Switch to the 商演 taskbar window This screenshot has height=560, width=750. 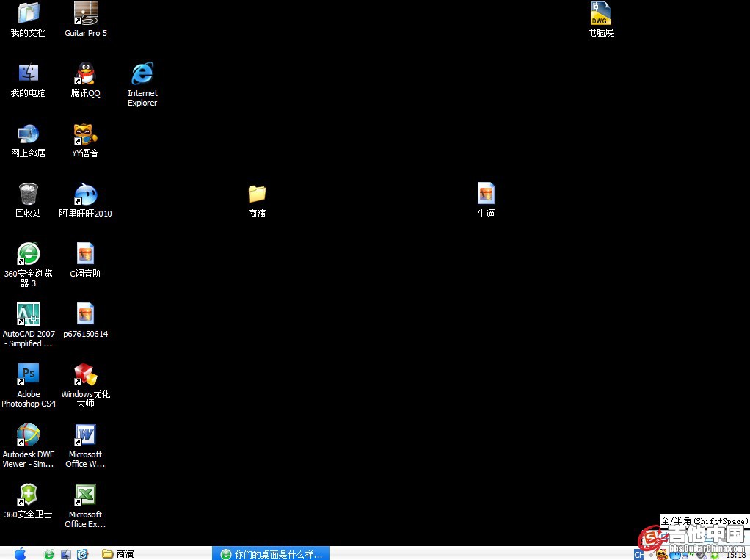[x=118, y=554]
